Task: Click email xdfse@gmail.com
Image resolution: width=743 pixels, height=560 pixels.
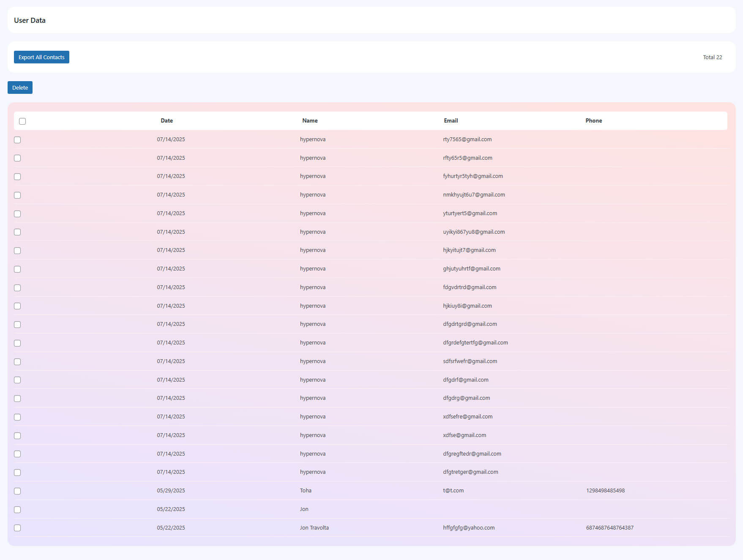Action: [464, 435]
